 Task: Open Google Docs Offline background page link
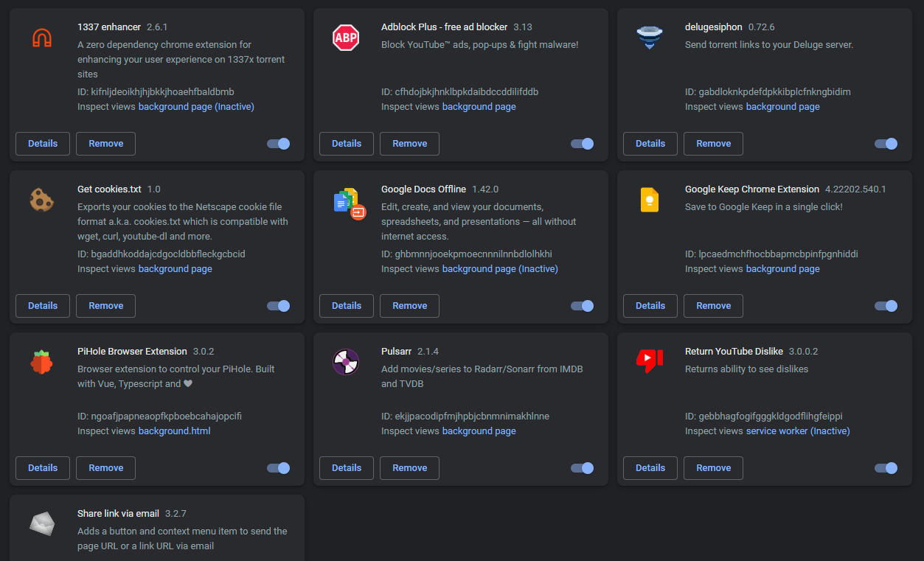pyautogui.click(x=500, y=269)
